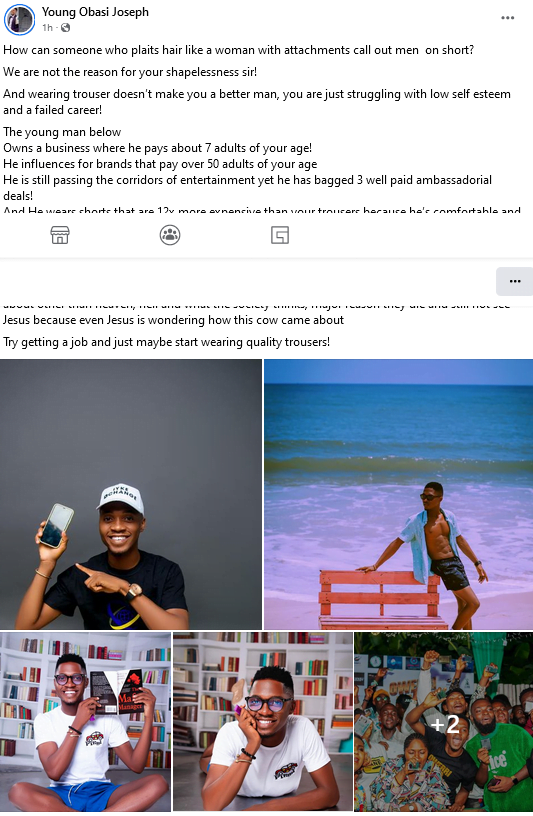Click the 1h post timestamp

tap(47, 28)
